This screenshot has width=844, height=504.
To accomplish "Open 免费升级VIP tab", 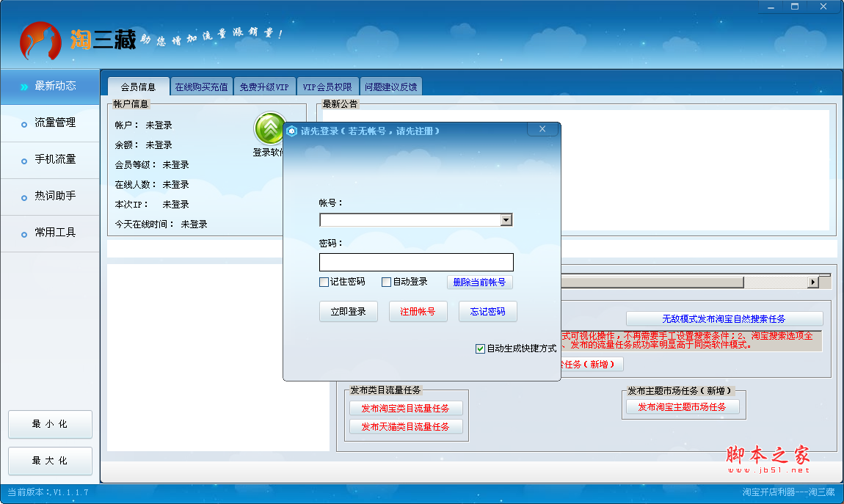I will [264, 87].
